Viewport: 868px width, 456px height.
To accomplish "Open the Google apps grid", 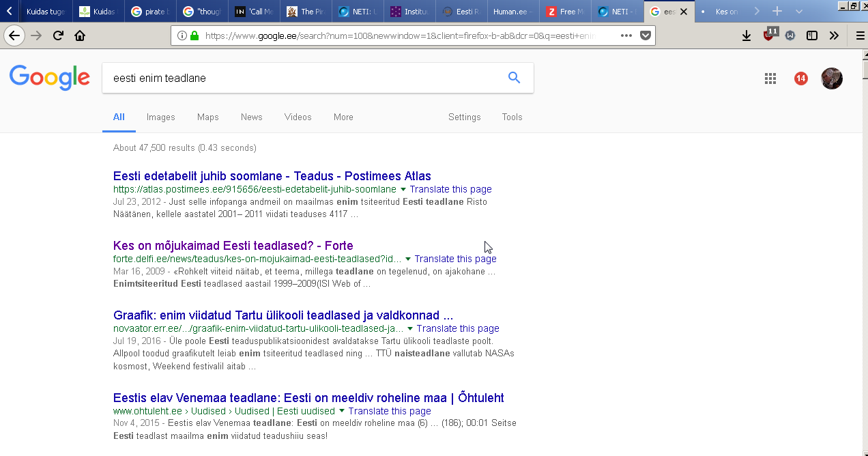I will point(770,79).
